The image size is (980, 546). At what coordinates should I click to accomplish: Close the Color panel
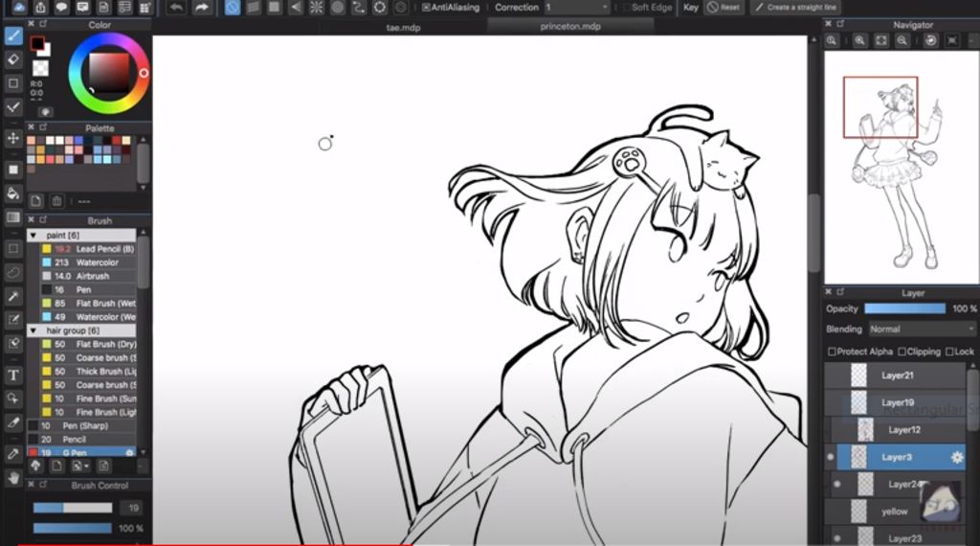[32, 24]
